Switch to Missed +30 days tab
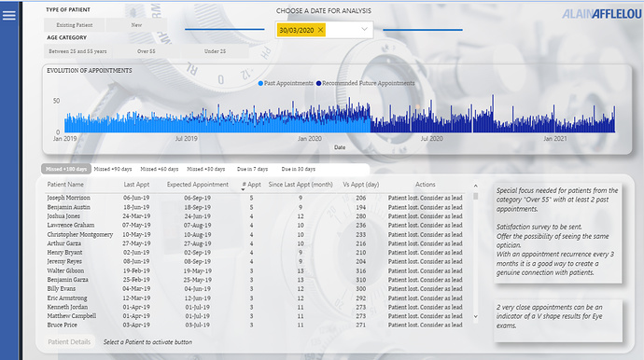The image size is (644, 360). pos(205,169)
